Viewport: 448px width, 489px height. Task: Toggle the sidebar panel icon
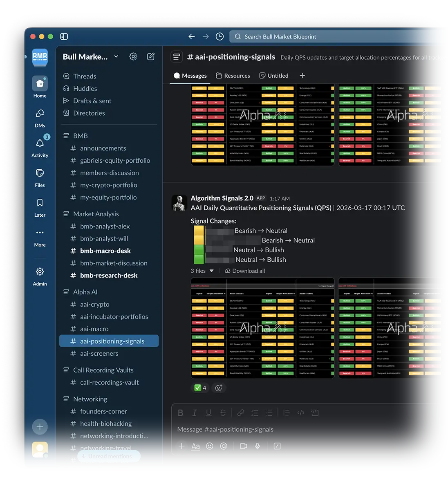64,36
